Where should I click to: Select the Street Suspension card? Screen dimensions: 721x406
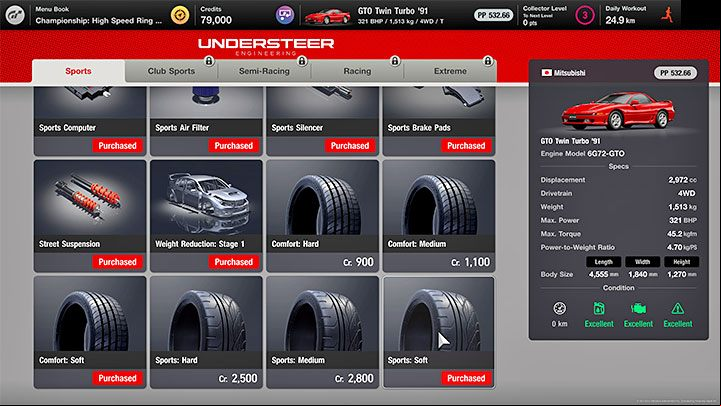click(x=90, y=216)
